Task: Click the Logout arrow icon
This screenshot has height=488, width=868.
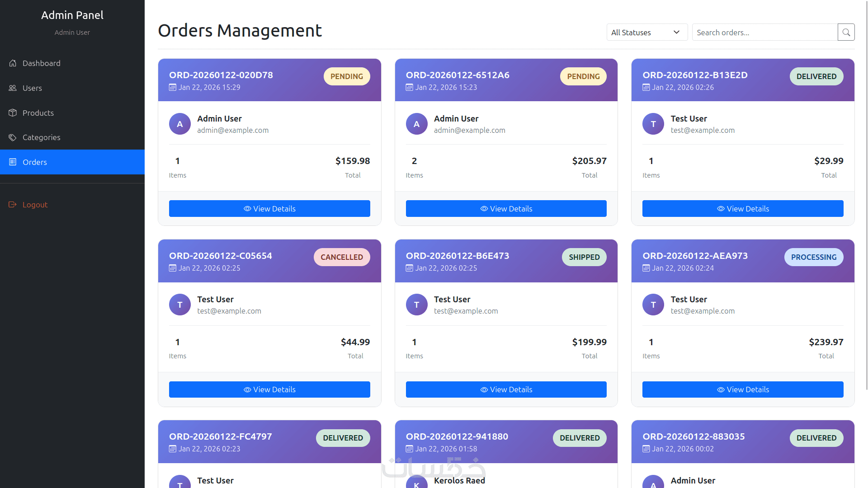Action: pyautogui.click(x=13, y=205)
